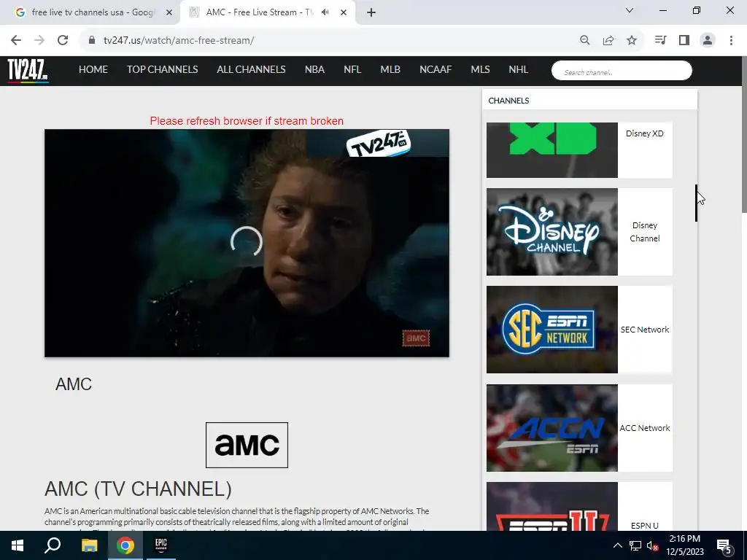Click the channels list scrollbar thumb
The height and width of the screenshot is (560, 747).
click(696, 203)
